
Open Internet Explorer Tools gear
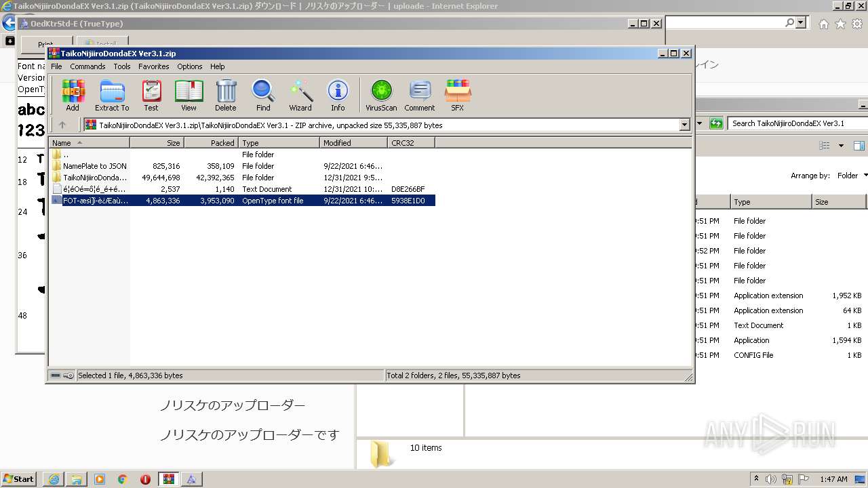[x=857, y=24]
